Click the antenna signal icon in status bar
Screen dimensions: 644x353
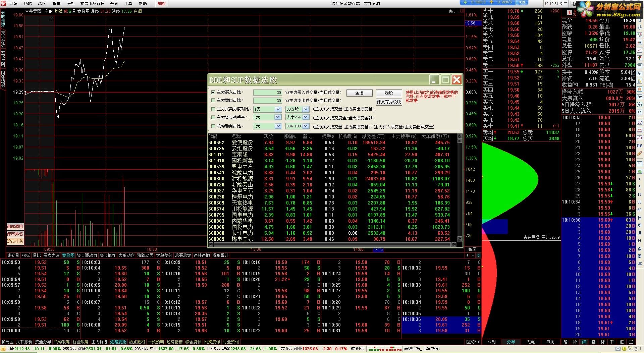(630, 349)
